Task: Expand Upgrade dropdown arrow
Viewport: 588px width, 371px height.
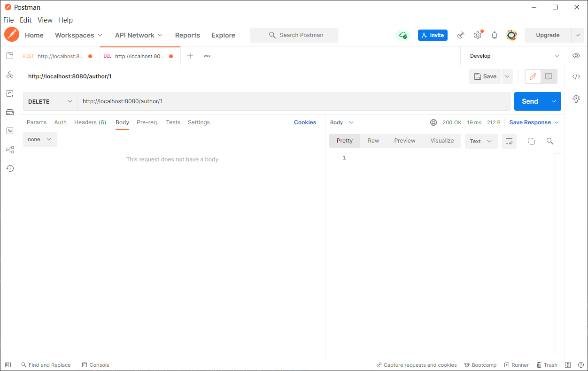Action: 577,35
